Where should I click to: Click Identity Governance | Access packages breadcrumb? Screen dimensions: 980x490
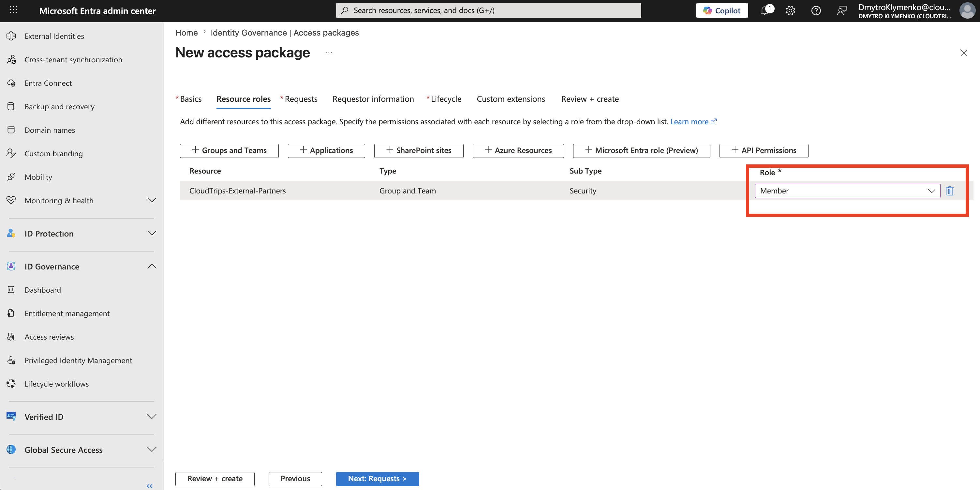285,33
